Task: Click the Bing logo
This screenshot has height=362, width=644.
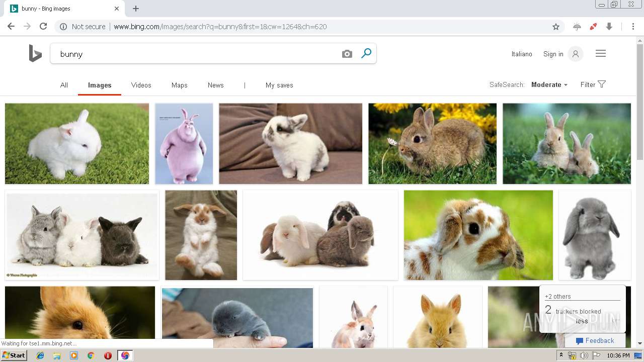Action: 35,53
